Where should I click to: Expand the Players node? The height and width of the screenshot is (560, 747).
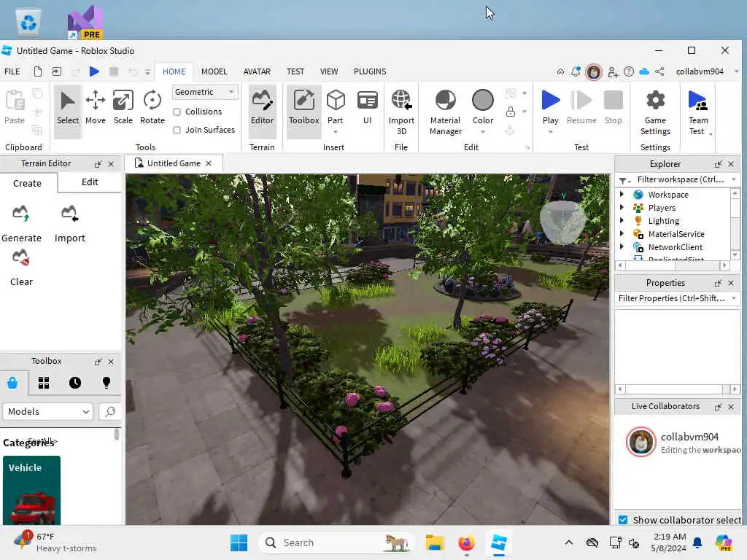coord(622,208)
